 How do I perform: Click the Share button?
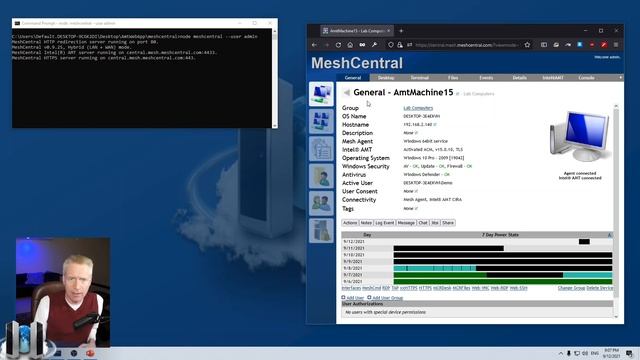coord(448,223)
